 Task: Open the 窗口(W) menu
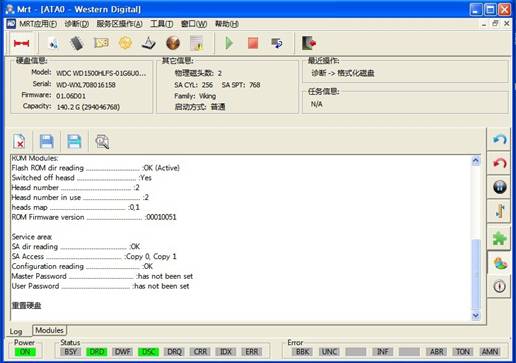(194, 24)
